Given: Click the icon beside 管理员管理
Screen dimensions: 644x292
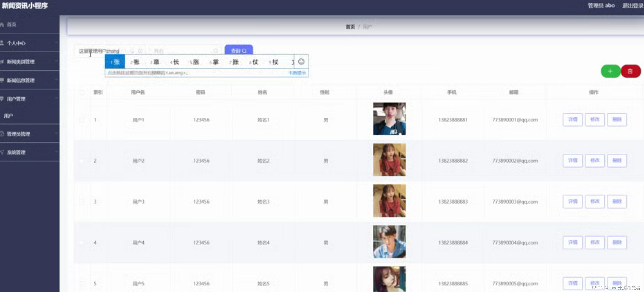Looking at the screenshot, I should click(x=2, y=134).
